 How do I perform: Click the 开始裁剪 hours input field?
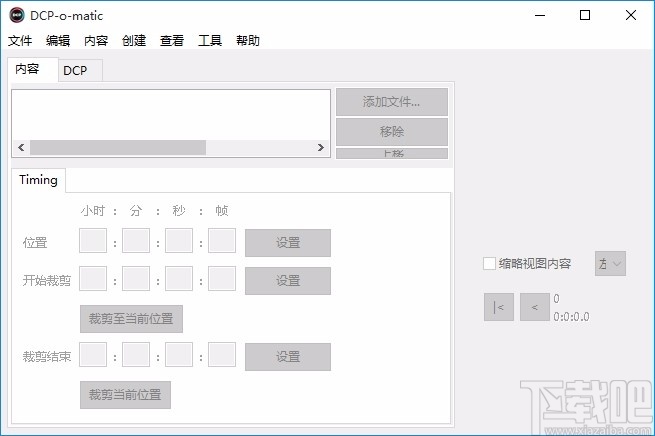pyautogui.click(x=93, y=279)
